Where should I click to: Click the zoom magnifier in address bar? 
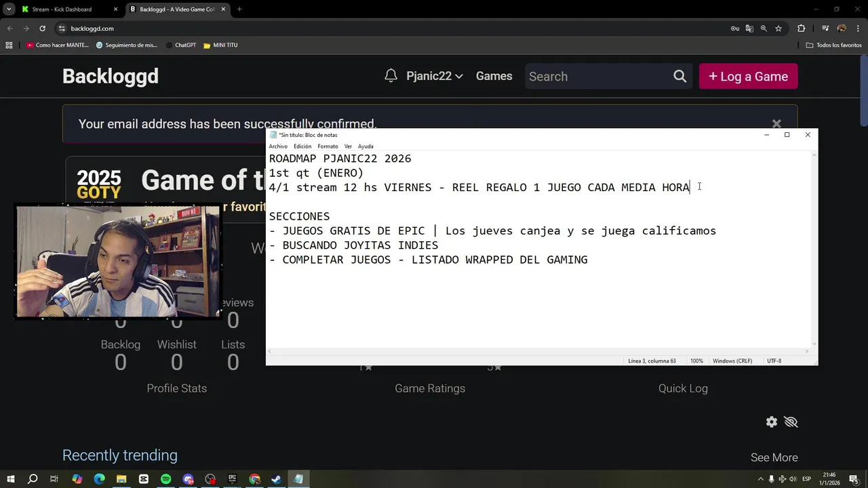point(764,28)
